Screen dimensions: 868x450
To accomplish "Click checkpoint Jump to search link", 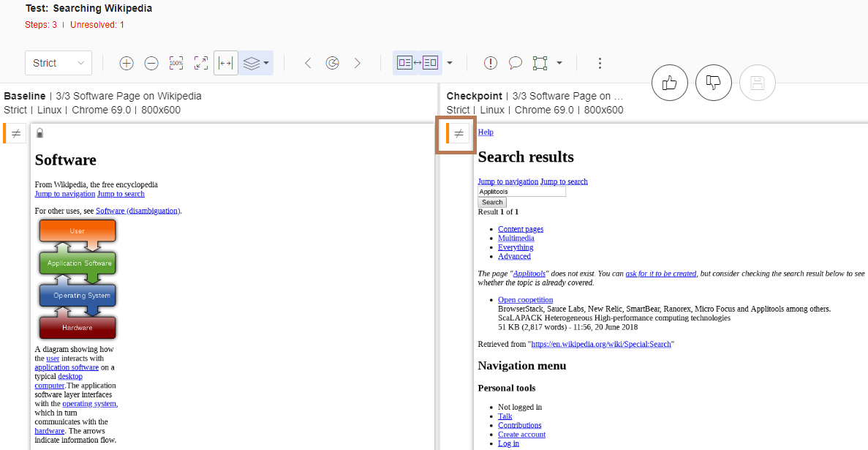I will [564, 181].
